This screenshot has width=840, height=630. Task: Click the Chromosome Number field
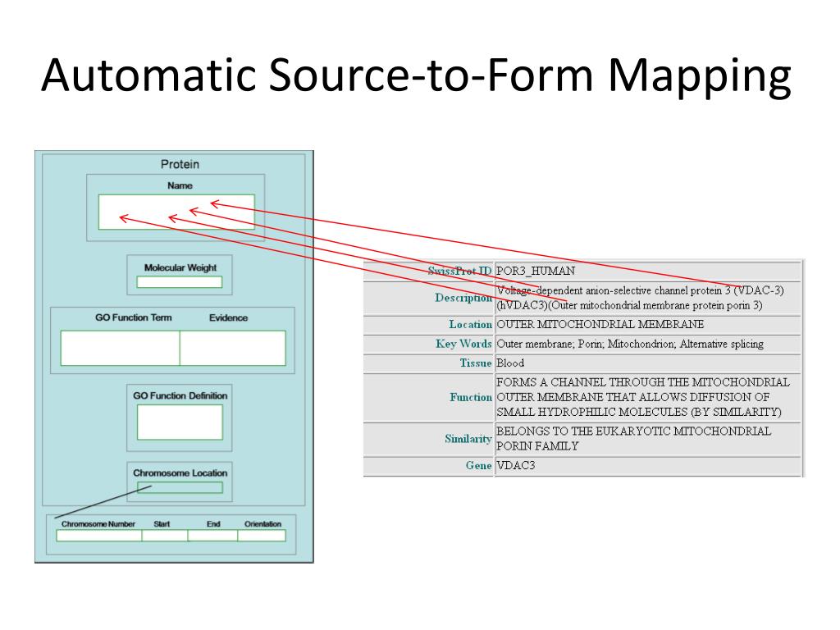(x=99, y=535)
